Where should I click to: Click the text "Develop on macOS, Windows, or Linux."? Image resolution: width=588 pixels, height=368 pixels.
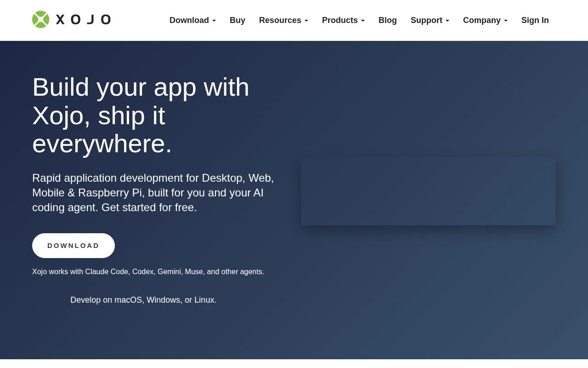(x=143, y=300)
